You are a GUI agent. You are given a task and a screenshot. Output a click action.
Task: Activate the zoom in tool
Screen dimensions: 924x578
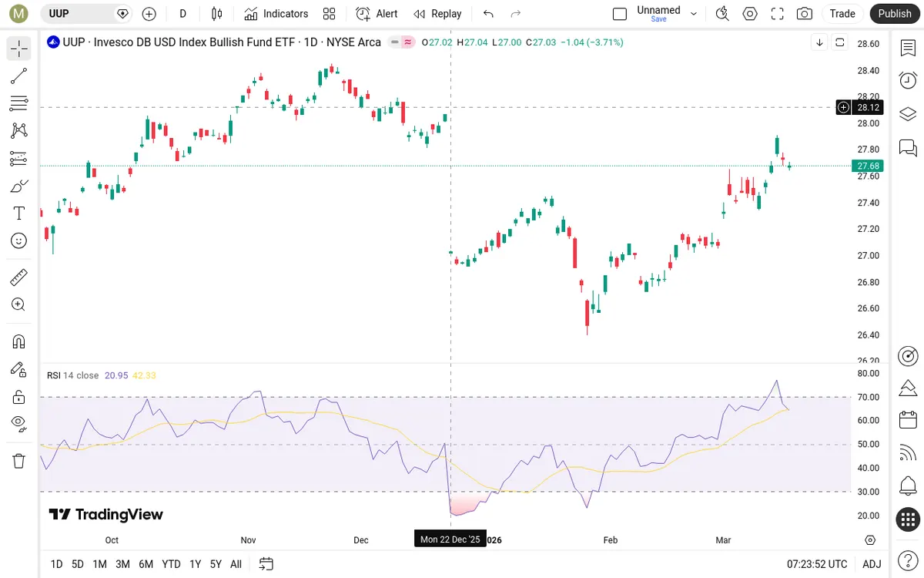(19, 304)
